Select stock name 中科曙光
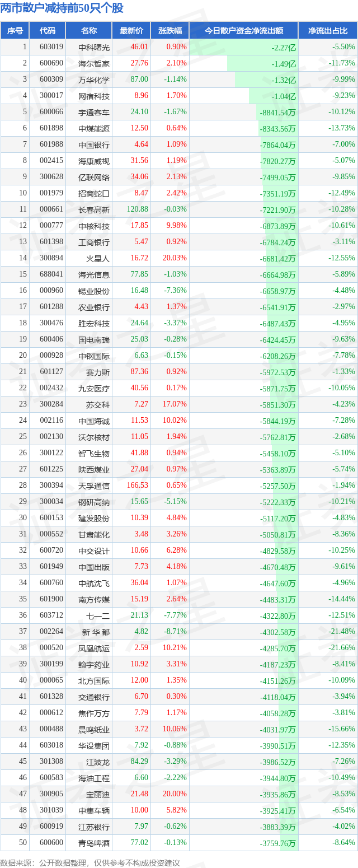 94,47
